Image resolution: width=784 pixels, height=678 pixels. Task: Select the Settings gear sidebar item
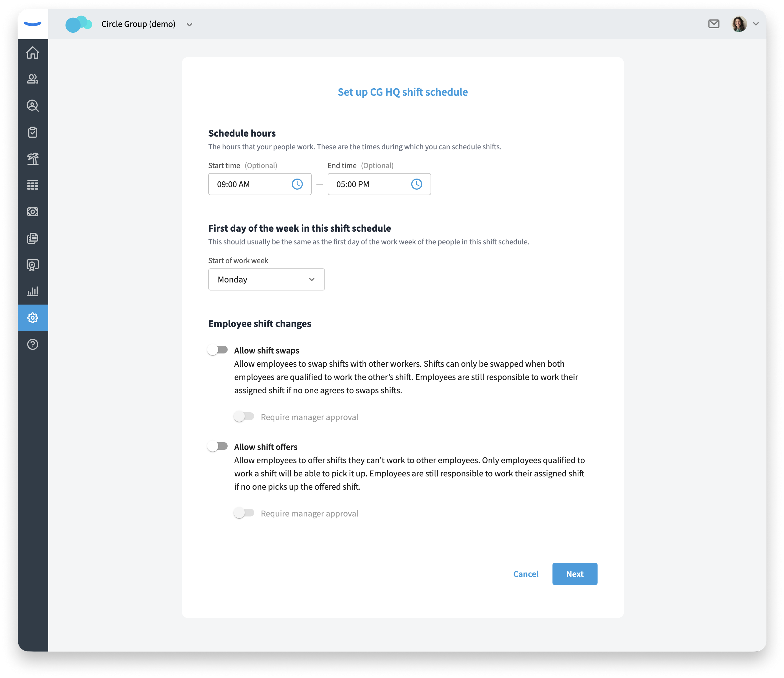(x=32, y=317)
